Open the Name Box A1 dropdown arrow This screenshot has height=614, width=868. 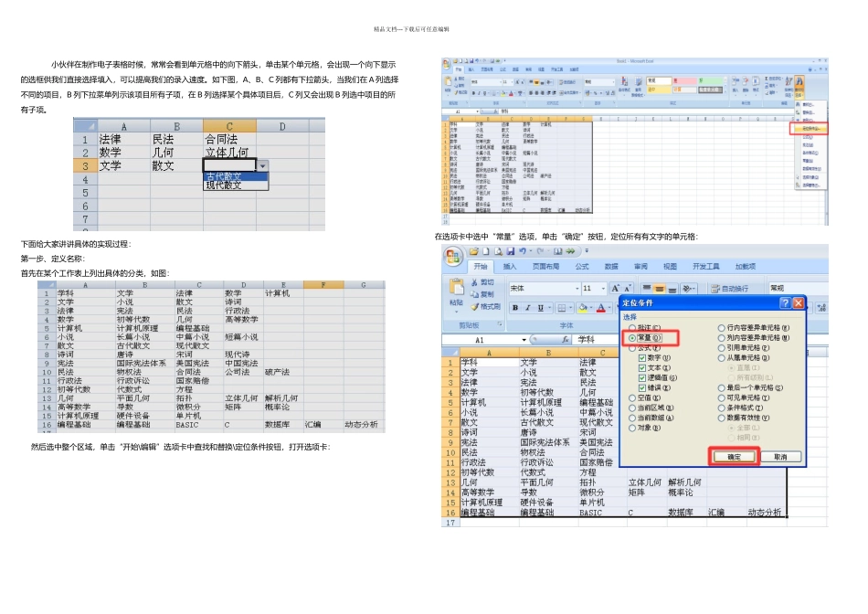(524, 339)
